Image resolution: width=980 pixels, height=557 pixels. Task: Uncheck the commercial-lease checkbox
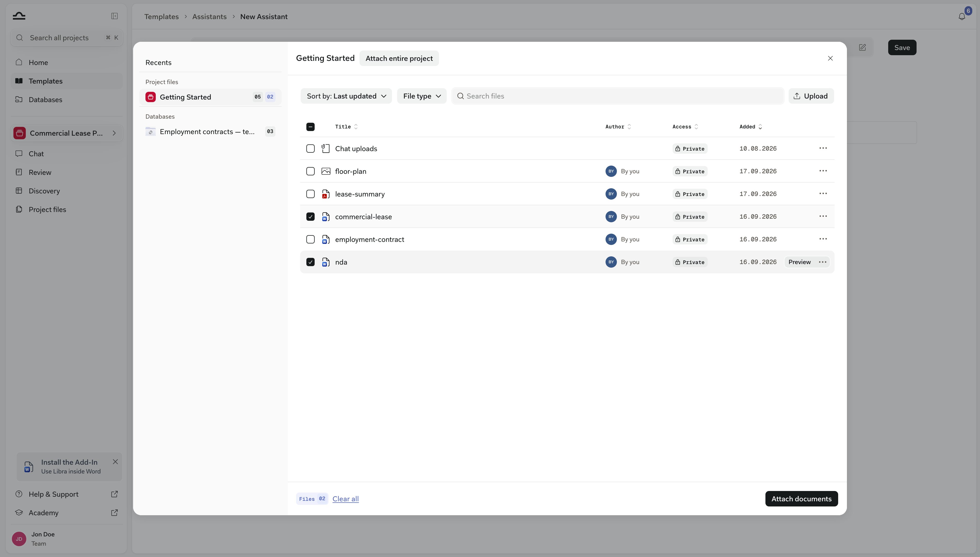(310, 217)
